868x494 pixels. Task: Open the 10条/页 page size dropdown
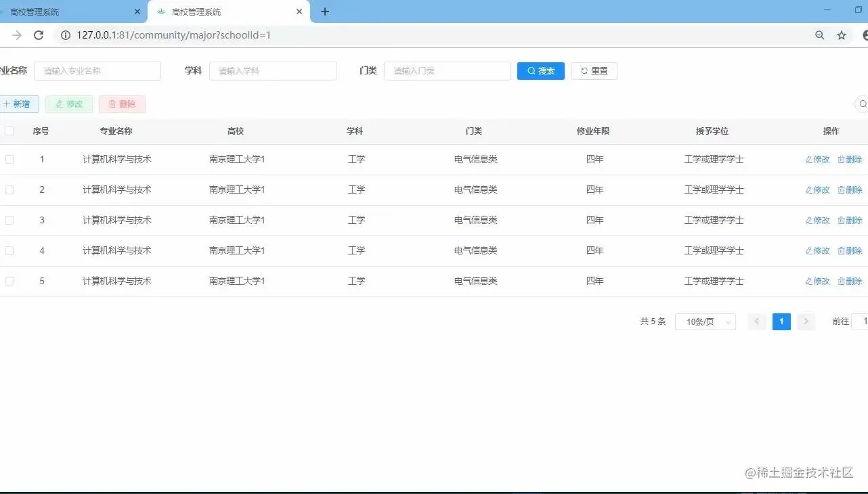[x=706, y=322]
